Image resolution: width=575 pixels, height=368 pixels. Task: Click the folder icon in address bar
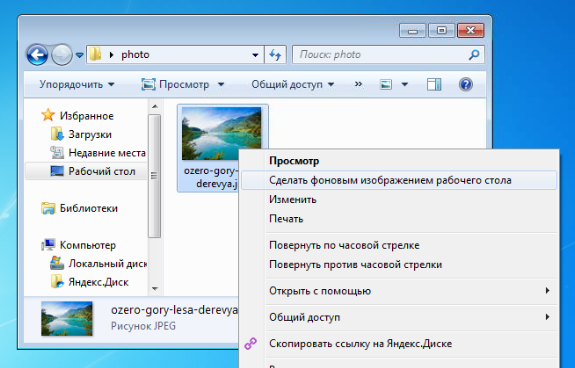click(95, 54)
